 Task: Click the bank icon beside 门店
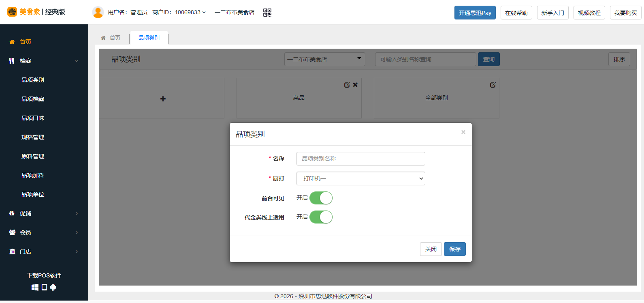coord(12,251)
